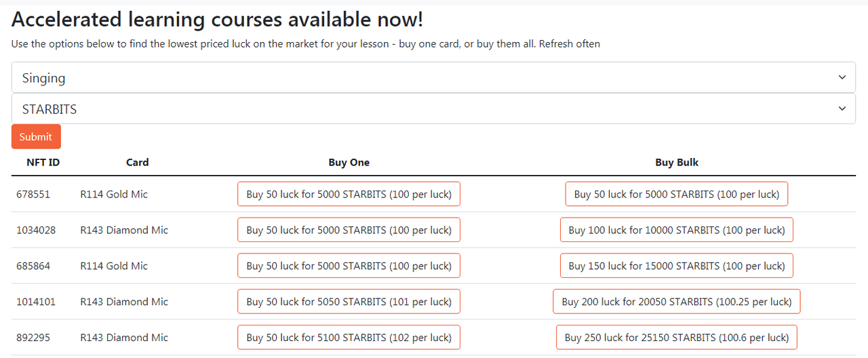This screenshot has width=868, height=358.
Task: Buy bulk 200 luck for 20050 STARBITS
Action: [x=677, y=302]
